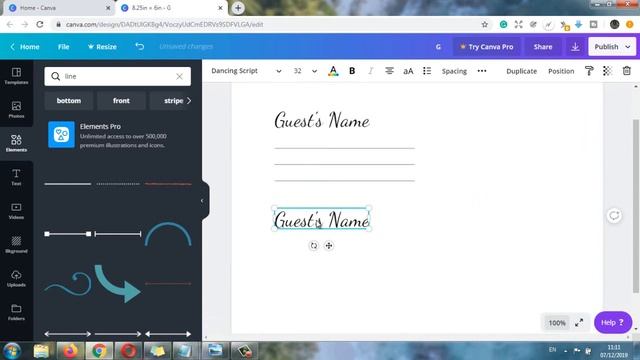Image resolution: width=640 pixels, height=360 pixels.
Task: Open the Dancing Script font dropdown
Action: pos(246,71)
